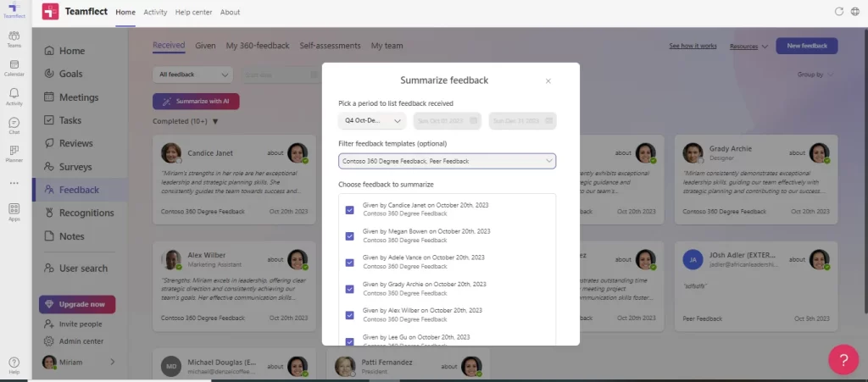This screenshot has height=382, width=868.
Task: Uncheck feedback given by Adele Vance
Action: (x=350, y=263)
